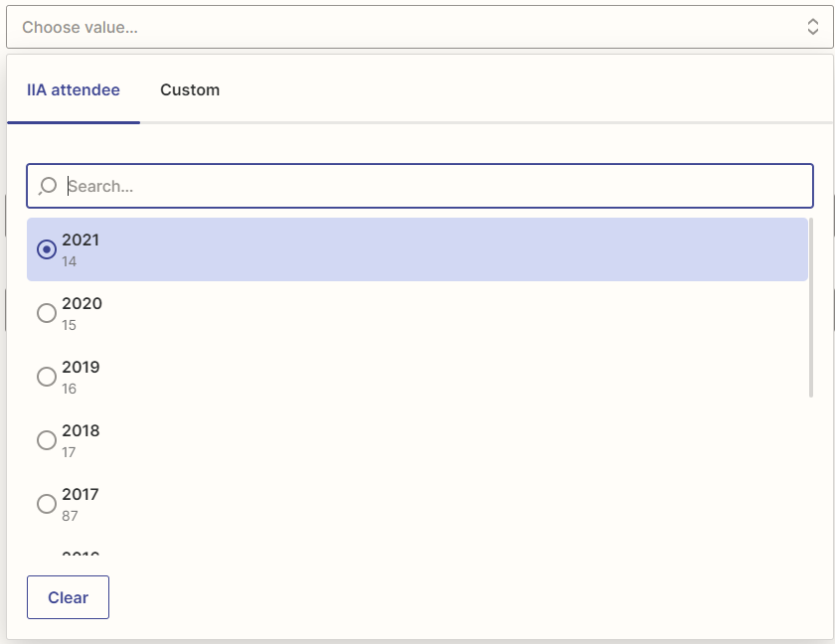Click the value 14 under 2021

(x=70, y=261)
